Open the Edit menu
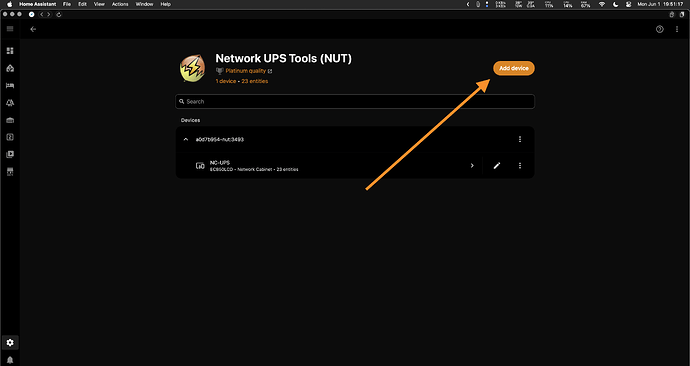This screenshot has width=690, height=366. [x=82, y=4]
